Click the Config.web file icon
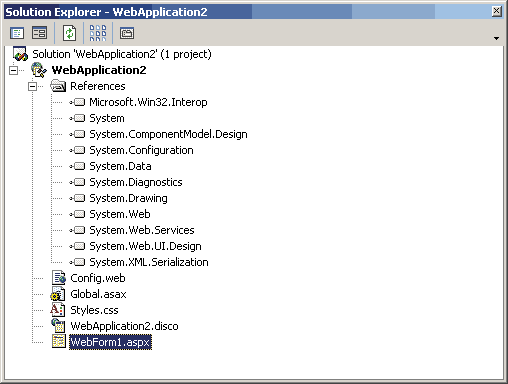 coord(59,278)
